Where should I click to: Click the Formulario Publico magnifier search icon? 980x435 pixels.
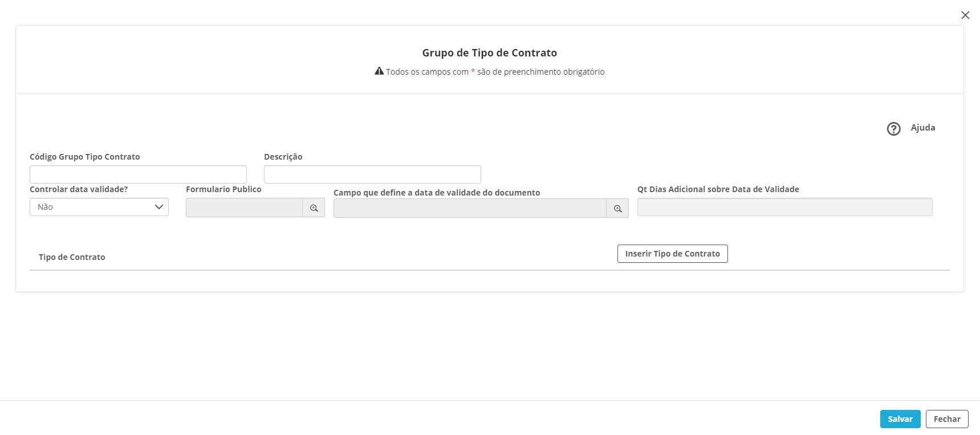click(314, 208)
